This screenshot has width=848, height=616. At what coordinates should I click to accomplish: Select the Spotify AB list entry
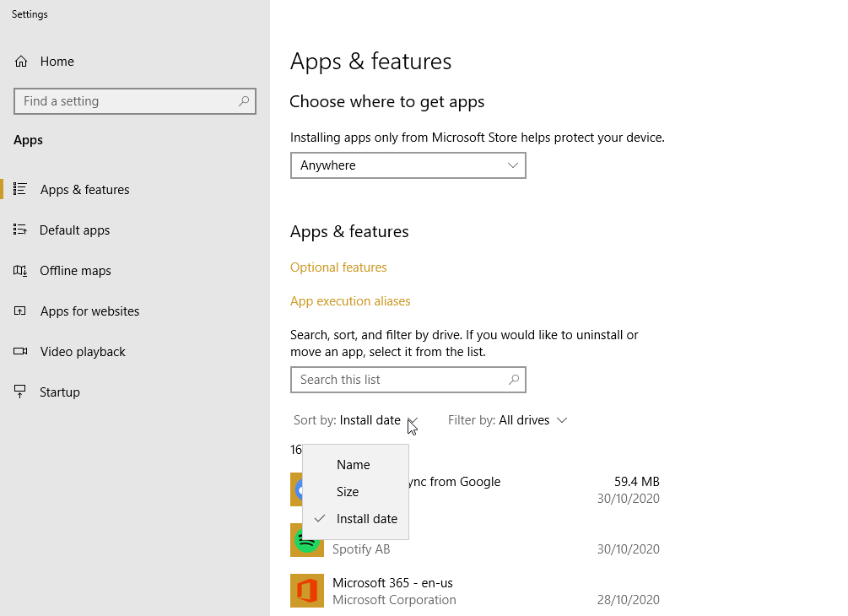pyautogui.click(x=361, y=548)
